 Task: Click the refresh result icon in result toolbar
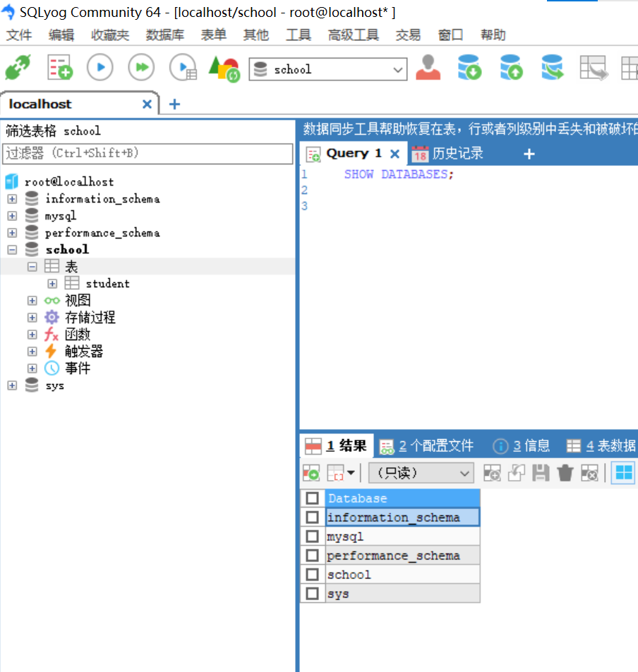click(x=311, y=473)
